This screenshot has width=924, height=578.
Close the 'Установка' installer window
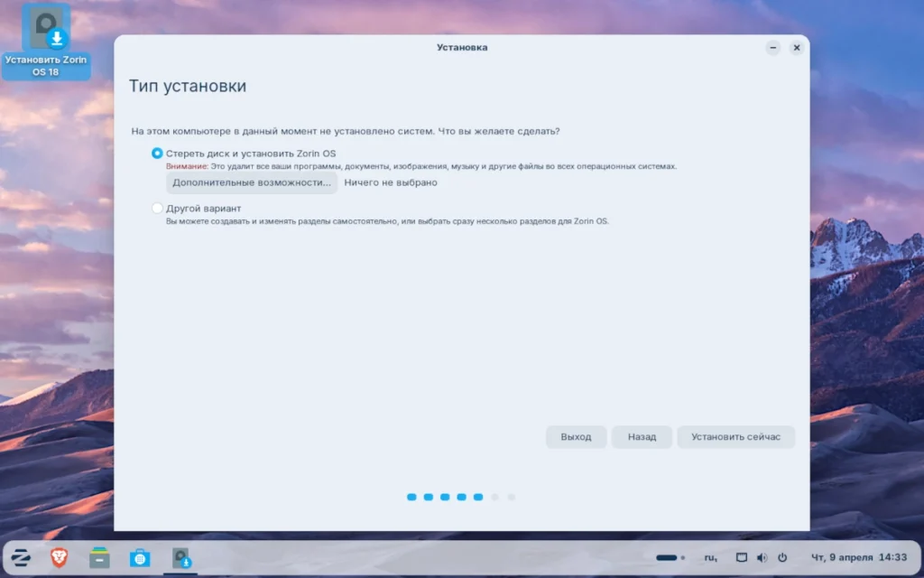(x=797, y=48)
